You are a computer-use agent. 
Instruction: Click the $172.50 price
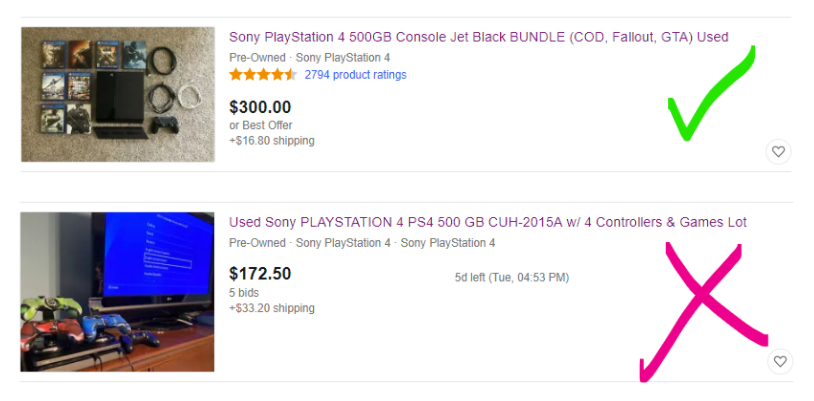(260, 273)
